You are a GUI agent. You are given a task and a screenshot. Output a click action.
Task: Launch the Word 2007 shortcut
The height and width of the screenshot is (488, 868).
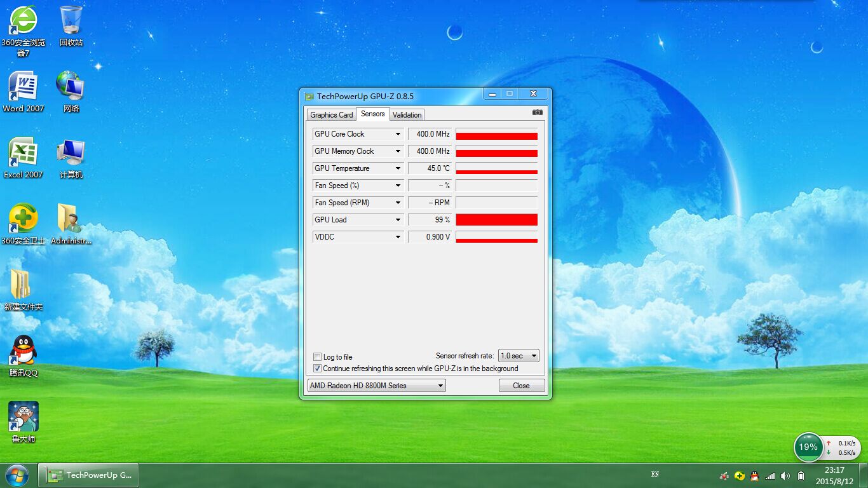24,93
